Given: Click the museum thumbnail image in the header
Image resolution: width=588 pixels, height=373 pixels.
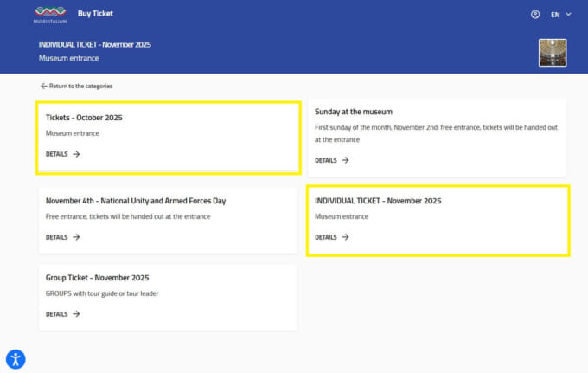Looking at the screenshot, I should point(552,52).
